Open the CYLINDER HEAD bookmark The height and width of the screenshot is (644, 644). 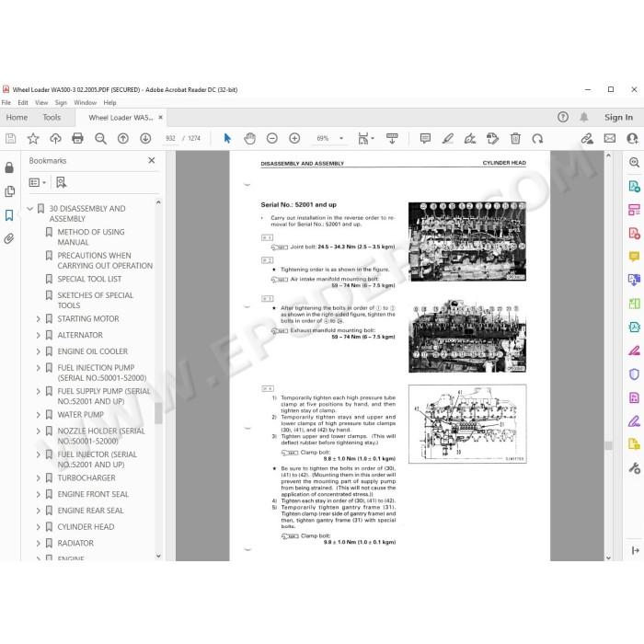(86, 526)
